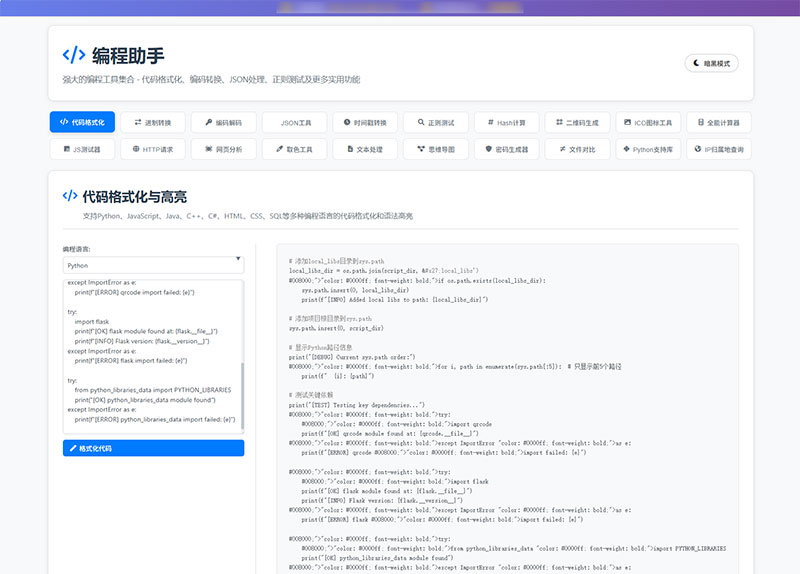Click the hash icon for Hash计算
The height and width of the screenshot is (574, 800).
491,122
